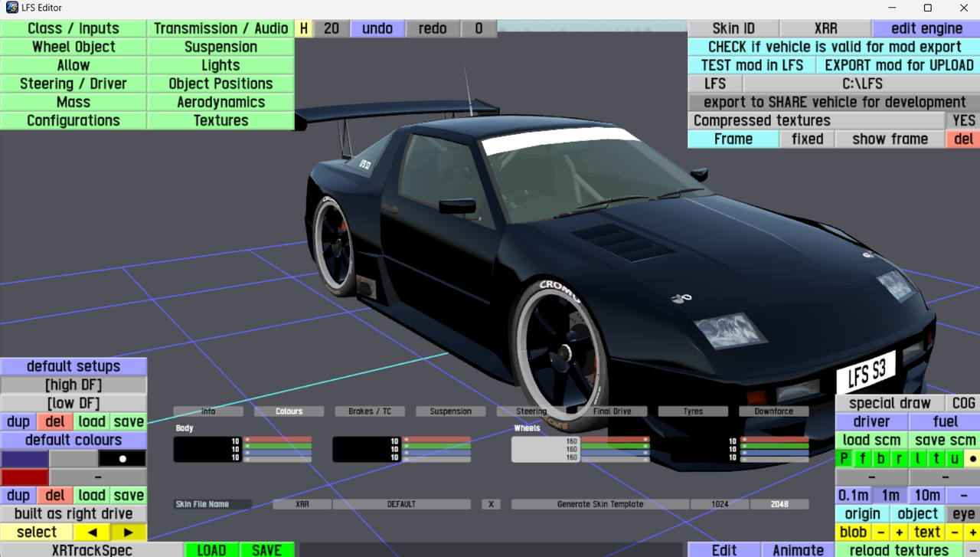The height and width of the screenshot is (557, 980).
Task: Switch to the Brakes / TC tab
Action: [x=370, y=411]
